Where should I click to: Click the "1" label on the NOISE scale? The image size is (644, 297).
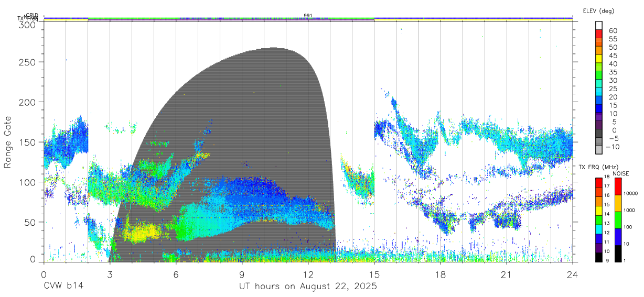click(625, 260)
